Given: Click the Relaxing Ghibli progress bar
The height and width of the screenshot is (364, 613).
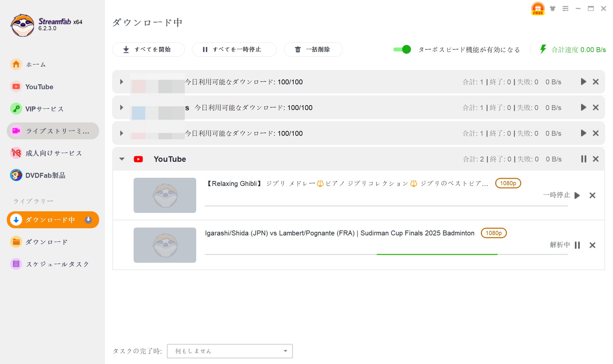Looking at the screenshot, I should (x=387, y=206).
